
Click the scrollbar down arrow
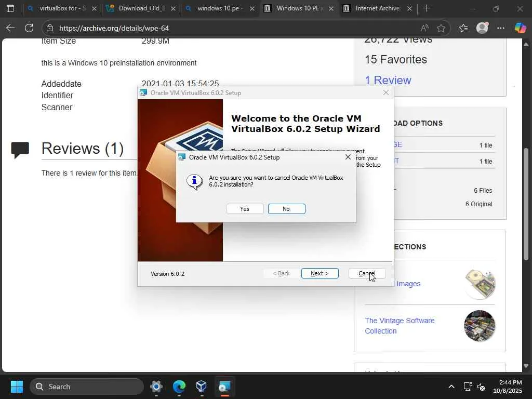coord(526,366)
